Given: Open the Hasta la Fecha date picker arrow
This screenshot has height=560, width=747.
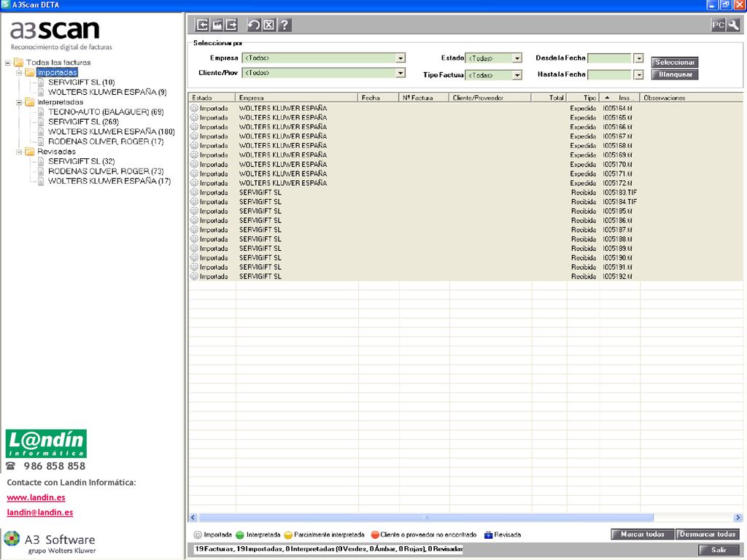Looking at the screenshot, I should pos(639,75).
